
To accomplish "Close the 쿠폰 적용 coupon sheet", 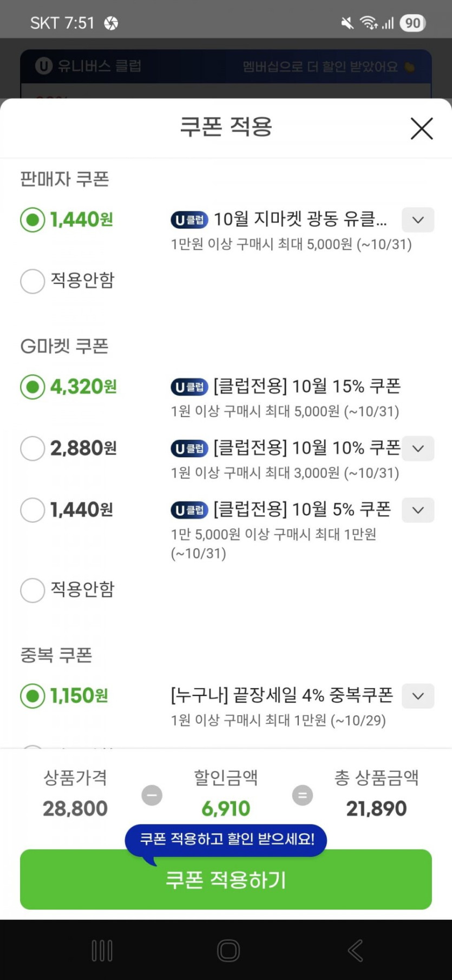I will (x=421, y=129).
